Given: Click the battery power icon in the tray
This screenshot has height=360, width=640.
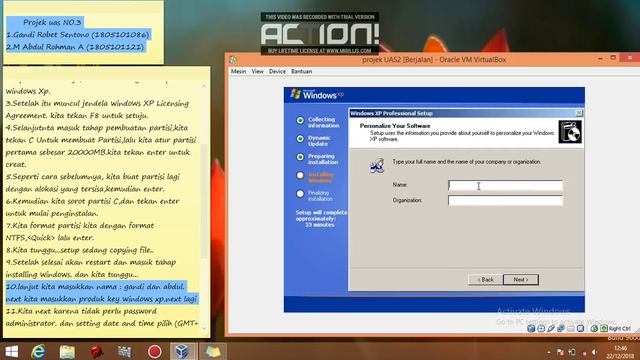Looking at the screenshot, I should click(572, 352).
